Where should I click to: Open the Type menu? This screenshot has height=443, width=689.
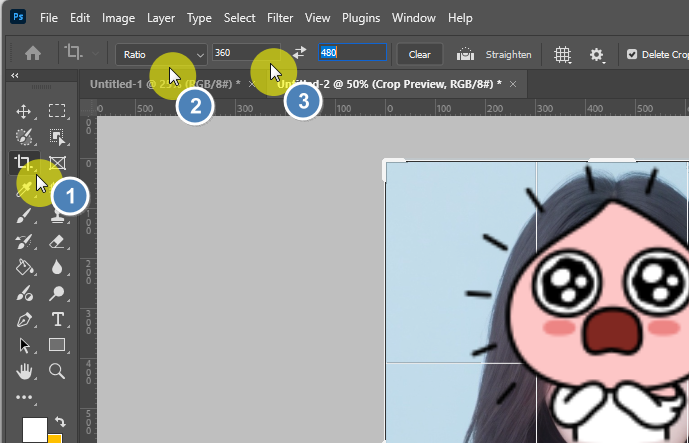(x=199, y=18)
